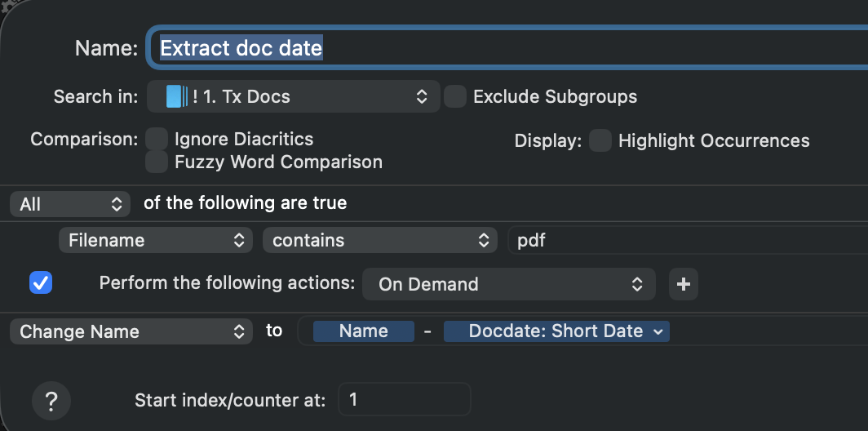This screenshot has height=431, width=868.
Task: Click the Start index/counter field
Action: [404, 400]
